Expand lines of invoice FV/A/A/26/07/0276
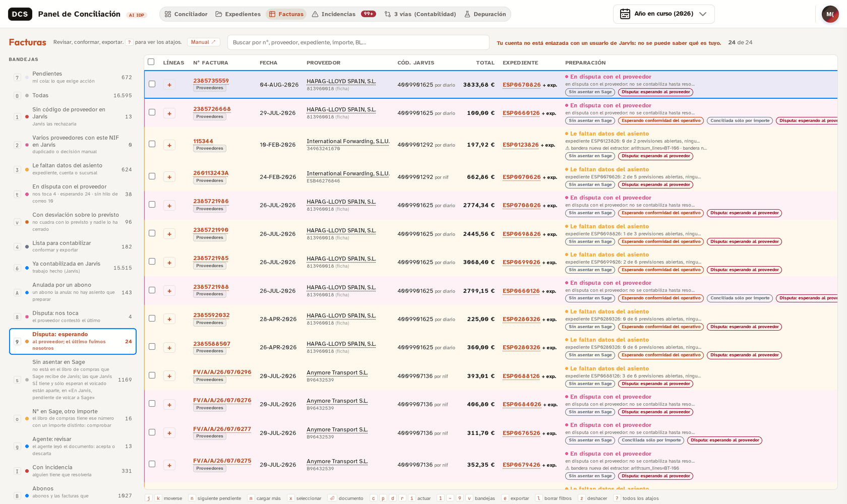Viewport: 847px width, 504px height. tap(169, 405)
